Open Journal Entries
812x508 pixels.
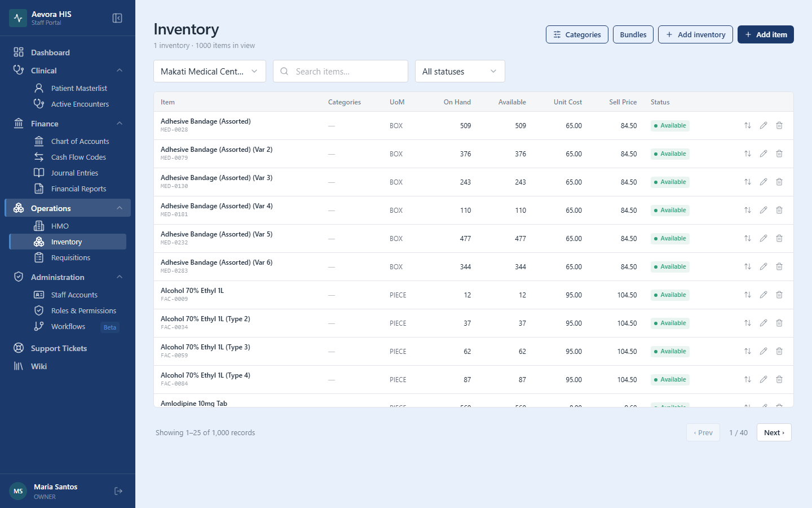68,173
